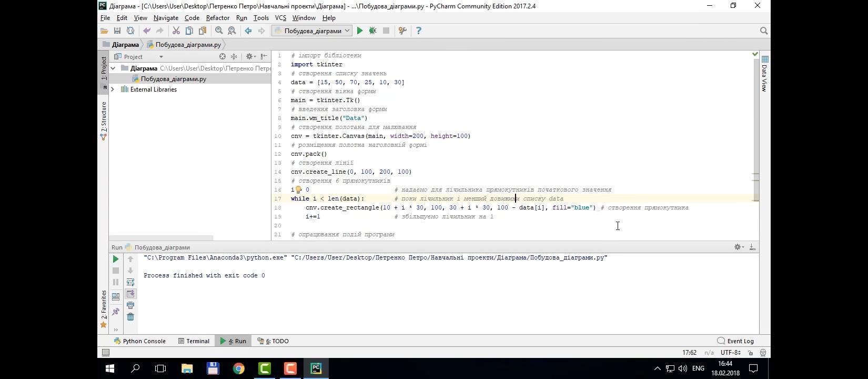Open the run configuration dropdown Побудова_діаграми
868x379 pixels.
312,31
